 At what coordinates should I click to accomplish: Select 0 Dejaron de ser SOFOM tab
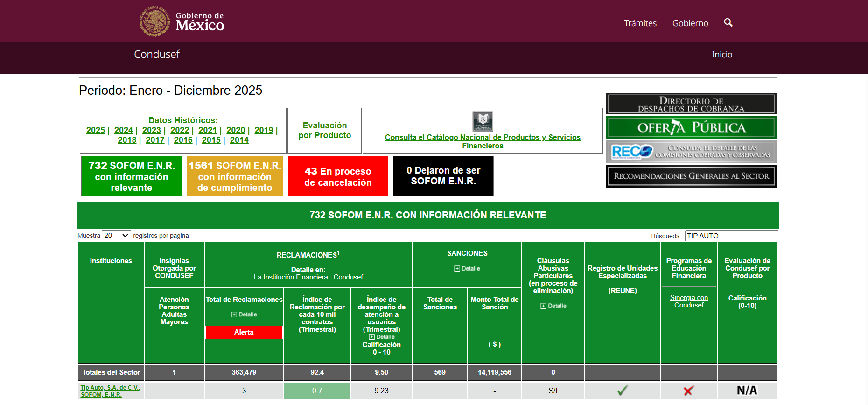[443, 176]
